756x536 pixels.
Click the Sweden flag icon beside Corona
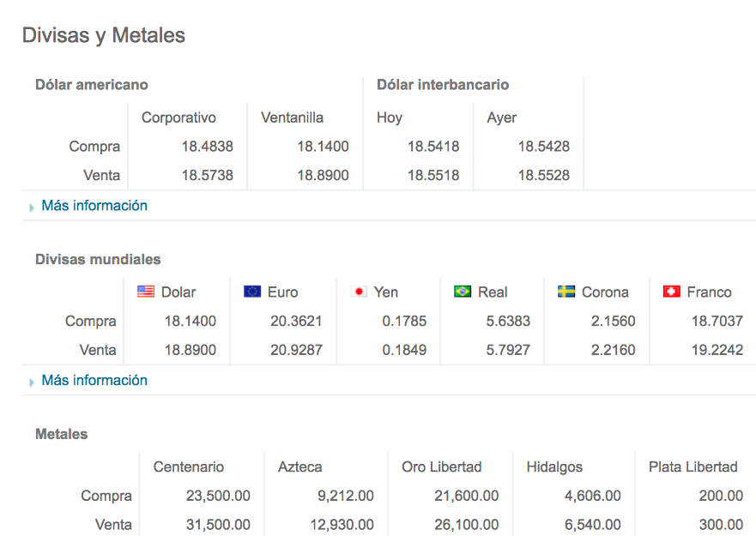565,292
